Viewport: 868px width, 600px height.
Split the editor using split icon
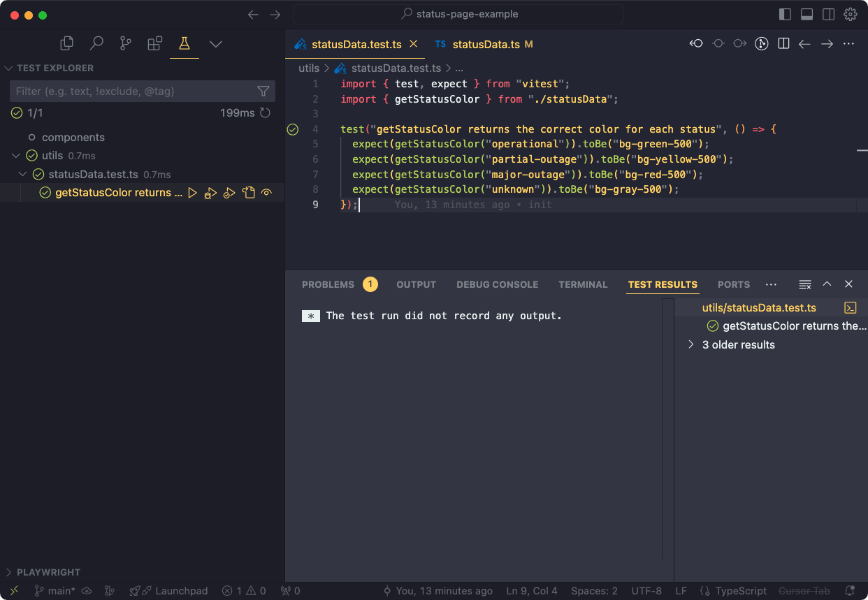click(x=783, y=43)
